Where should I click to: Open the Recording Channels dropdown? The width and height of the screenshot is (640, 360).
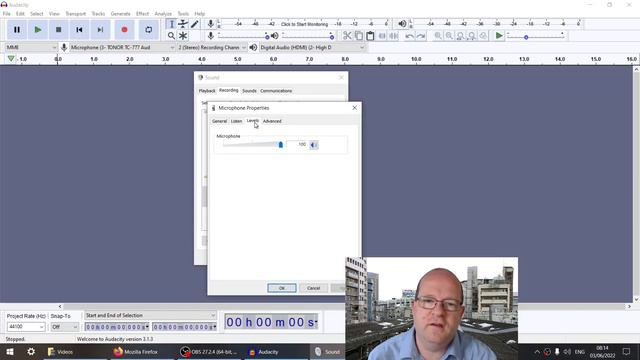click(x=212, y=47)
